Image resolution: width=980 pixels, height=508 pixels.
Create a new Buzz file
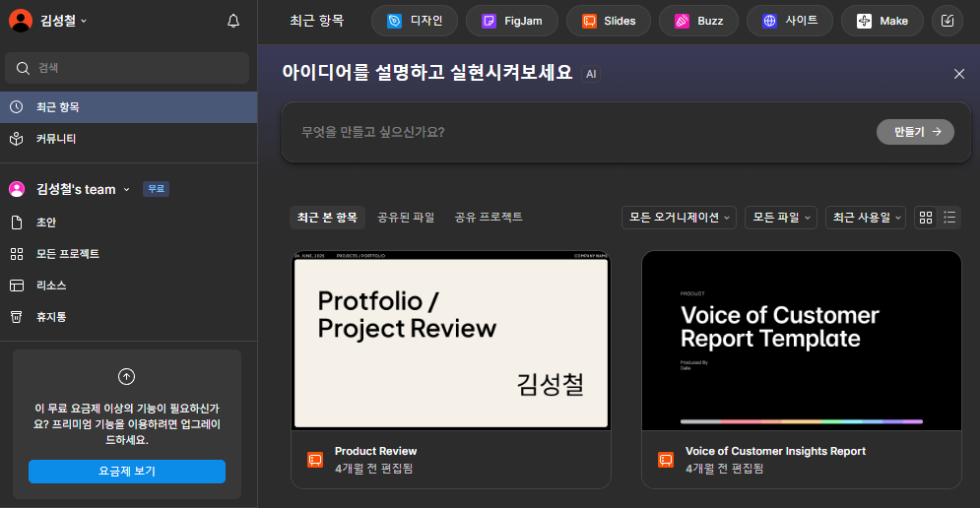point(698,21)
